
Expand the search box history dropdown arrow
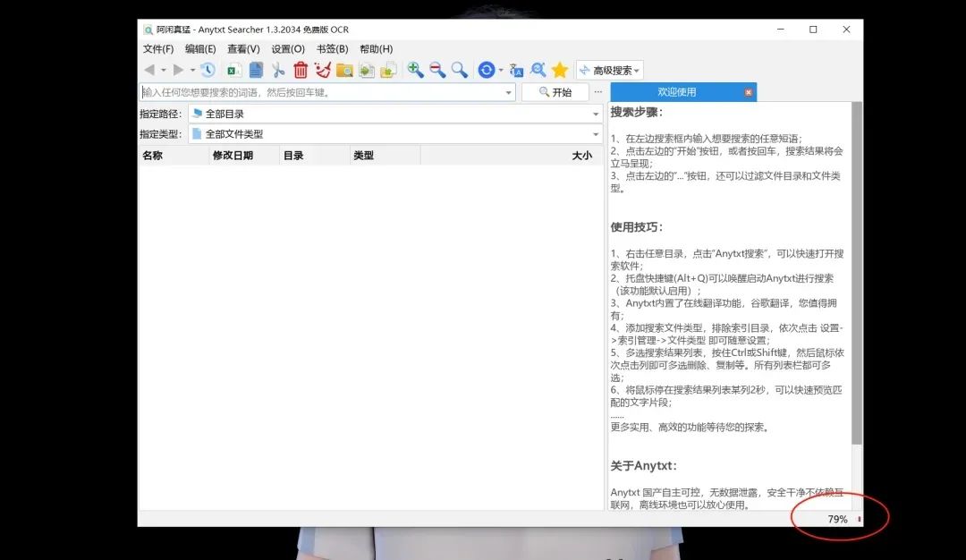[508, 92]
